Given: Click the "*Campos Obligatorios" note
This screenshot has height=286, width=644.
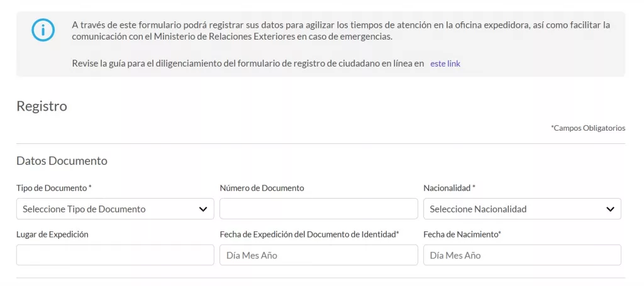Looking at the screenshot, I should 588,128.
